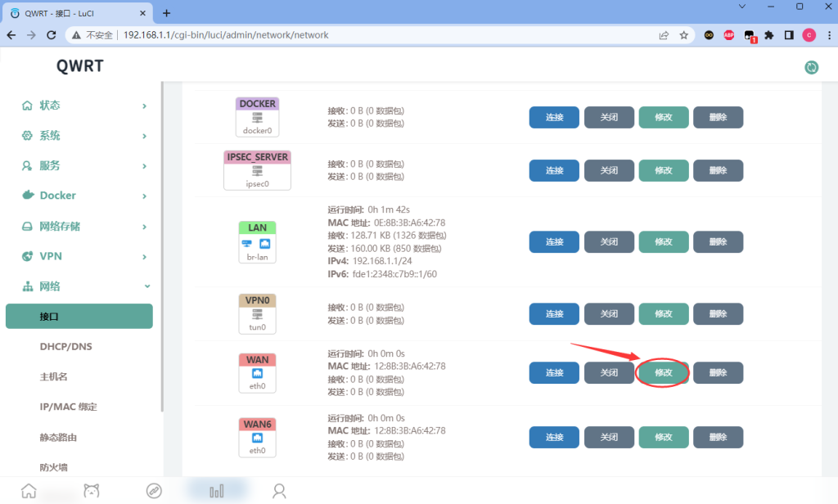Click 连接 for the IPSEC_SERVER interface
This screenshot has width=838, height=504.
click(x=554, y=170)
